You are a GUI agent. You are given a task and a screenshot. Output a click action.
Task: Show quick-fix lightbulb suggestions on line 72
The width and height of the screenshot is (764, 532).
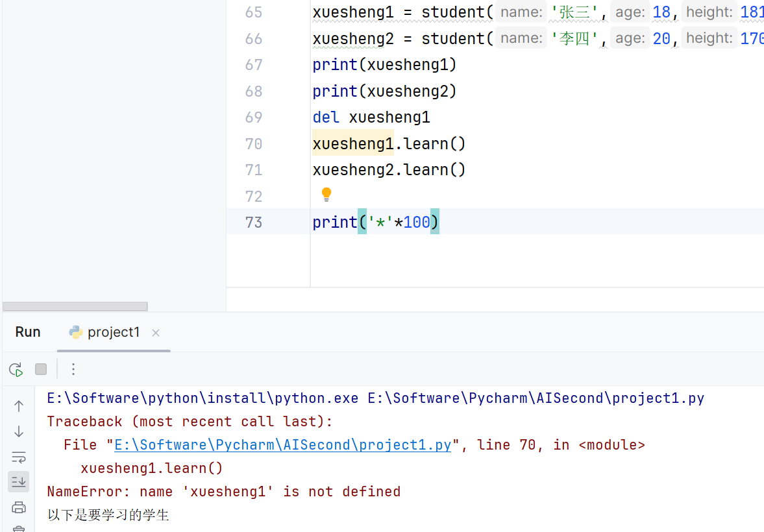(327, 195)
